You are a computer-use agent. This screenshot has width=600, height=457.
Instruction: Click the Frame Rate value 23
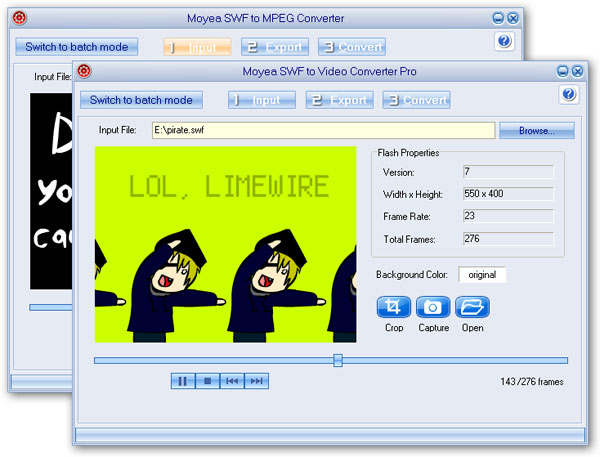508,216
